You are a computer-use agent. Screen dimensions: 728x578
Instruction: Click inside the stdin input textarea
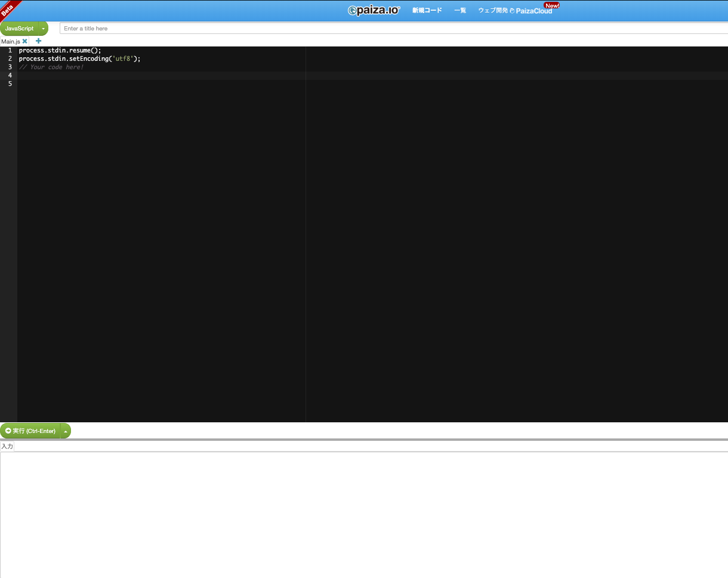coord(364,514)
